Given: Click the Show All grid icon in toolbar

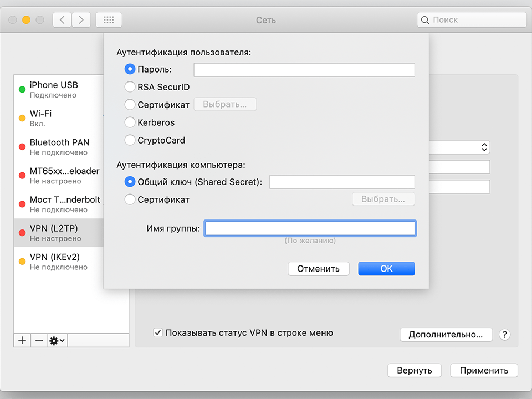Looking at the screenshot, I should click(x=109, y=19).
